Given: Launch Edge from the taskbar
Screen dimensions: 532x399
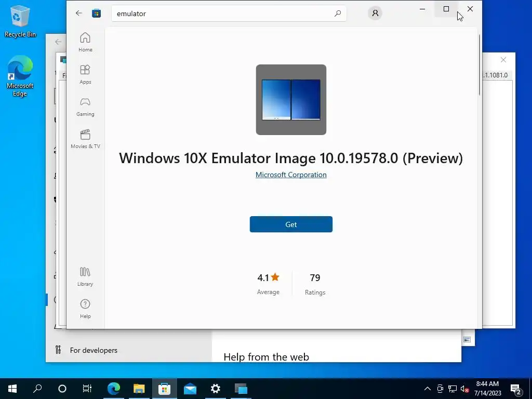Looking at the screenshot, I should tap(114, 389).
